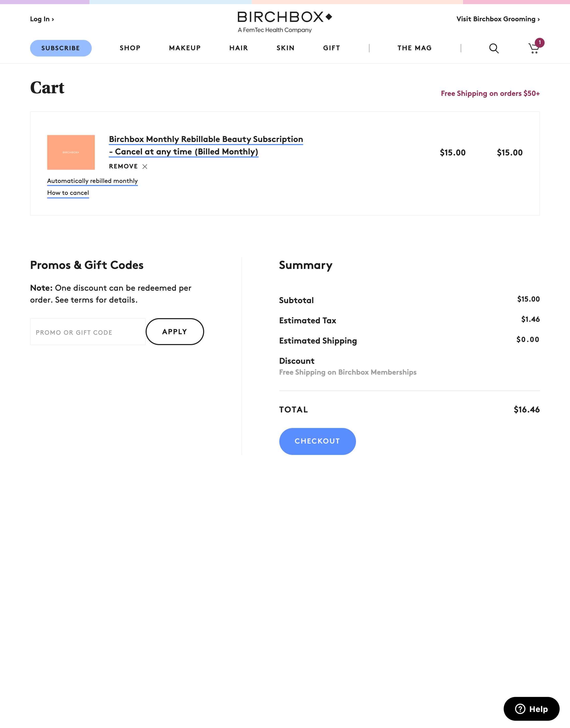
Task: Click the X remove icon
Action: pyautogui.click(x=145, y=167)
